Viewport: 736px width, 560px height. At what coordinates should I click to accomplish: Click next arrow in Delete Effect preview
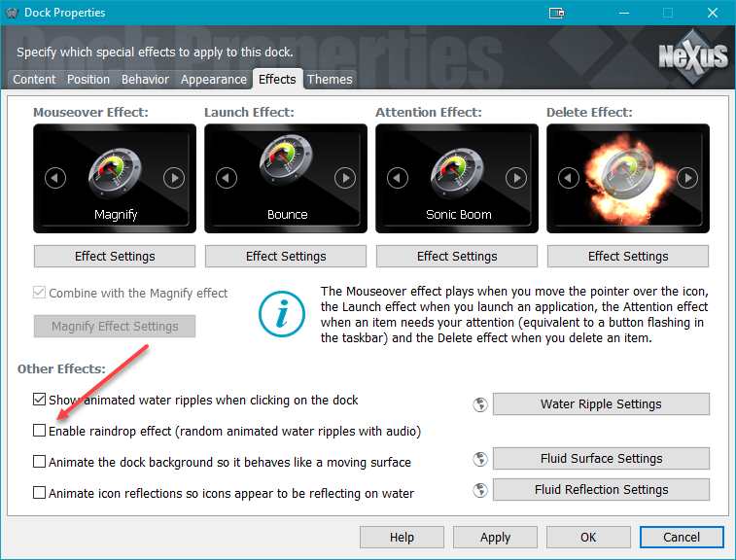point(687,178)
